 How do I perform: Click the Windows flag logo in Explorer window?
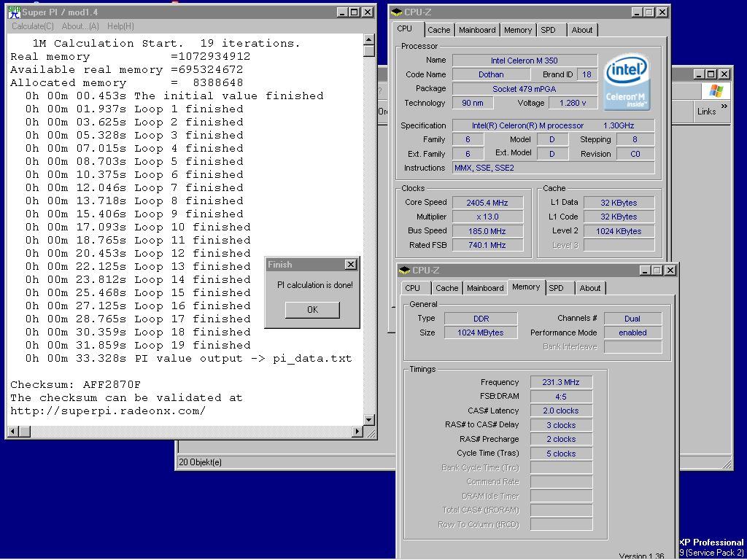(x=715, y=90)
